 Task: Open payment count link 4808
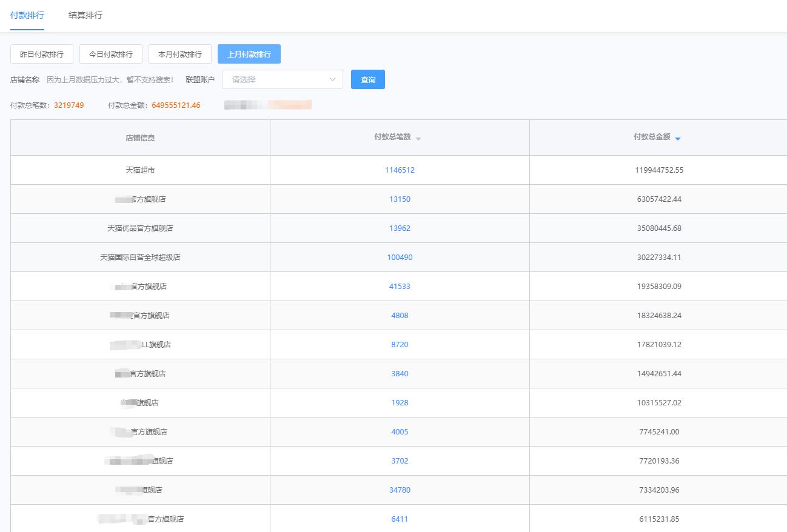point(400,316)
